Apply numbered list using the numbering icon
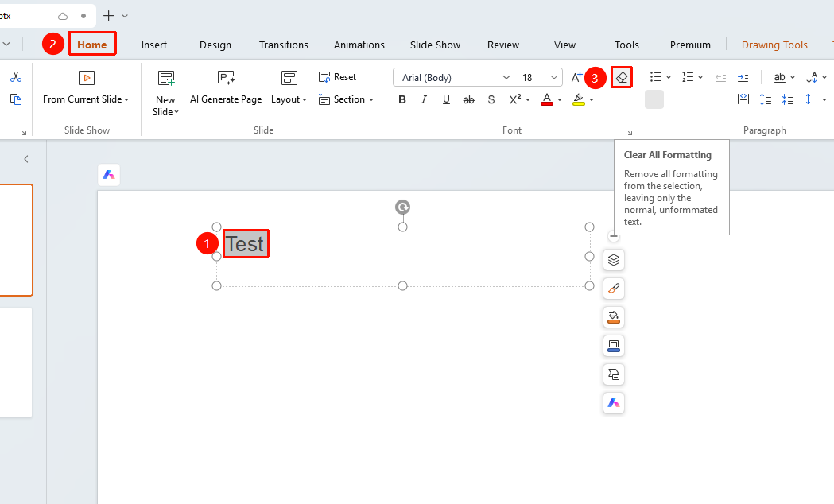834x504 pixels. [x=688, y=77]
